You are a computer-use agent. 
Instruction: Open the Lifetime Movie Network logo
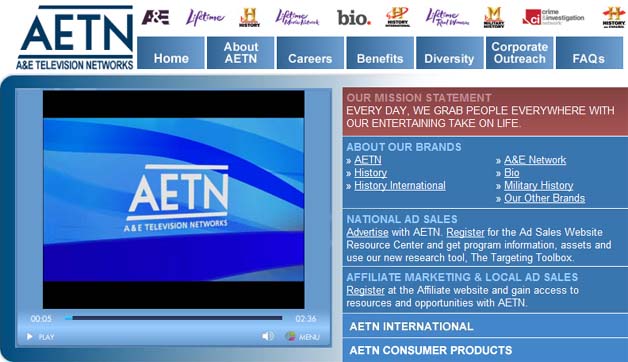pyautogui.click(x=297, y=17)
